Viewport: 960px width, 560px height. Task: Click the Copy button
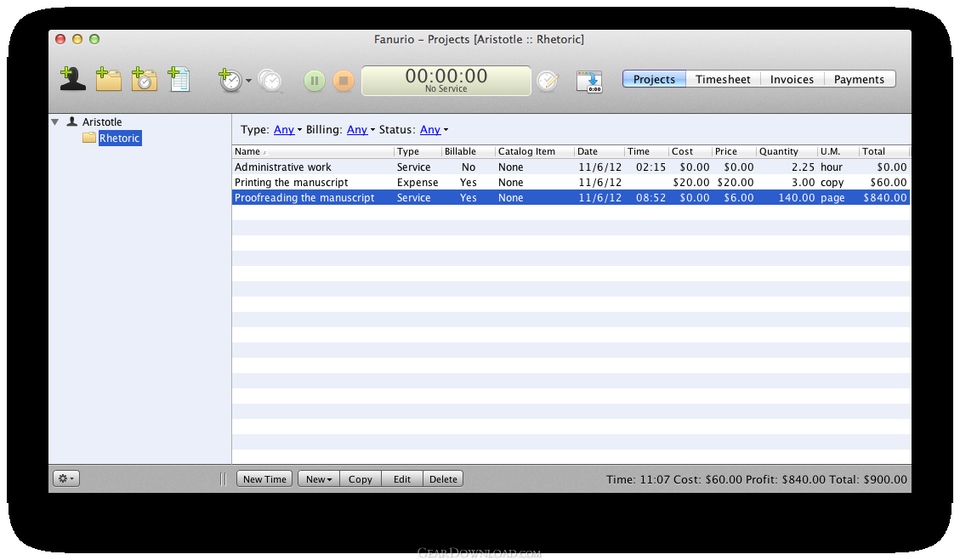360,479
